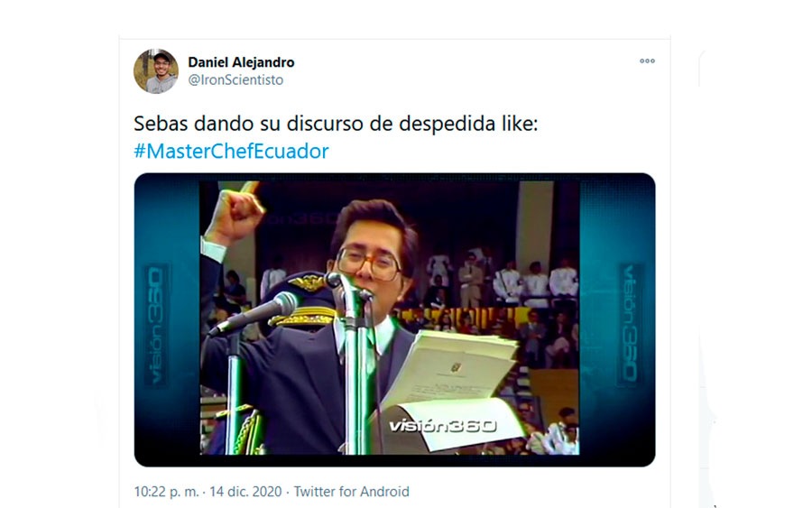Click the 14 dic. 2020 date

245,492
